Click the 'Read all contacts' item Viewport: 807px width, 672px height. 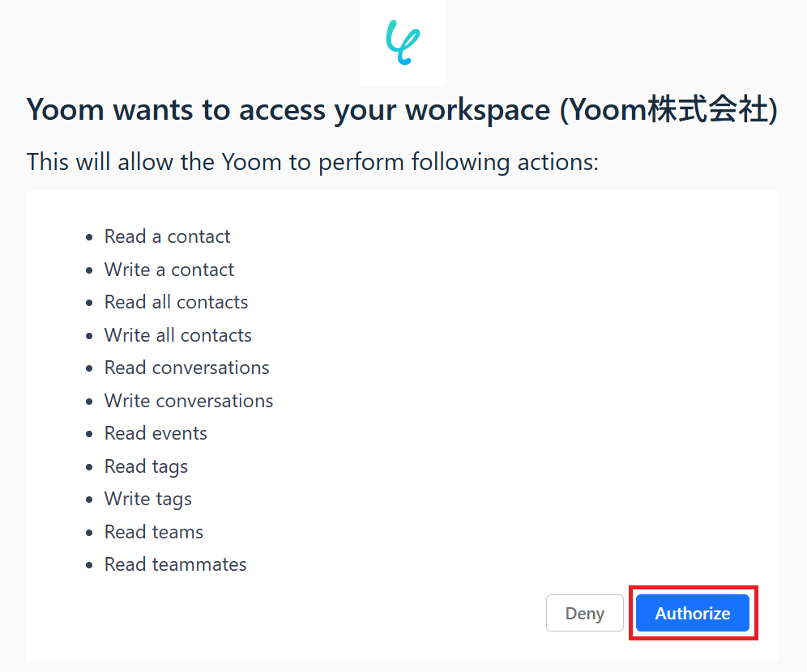(x=176, y=302)
